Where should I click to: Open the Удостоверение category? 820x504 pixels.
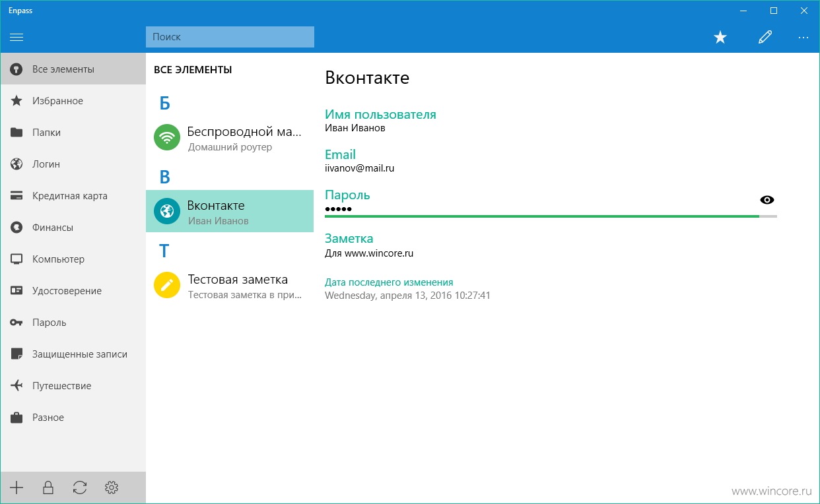(x=73, y=291)
